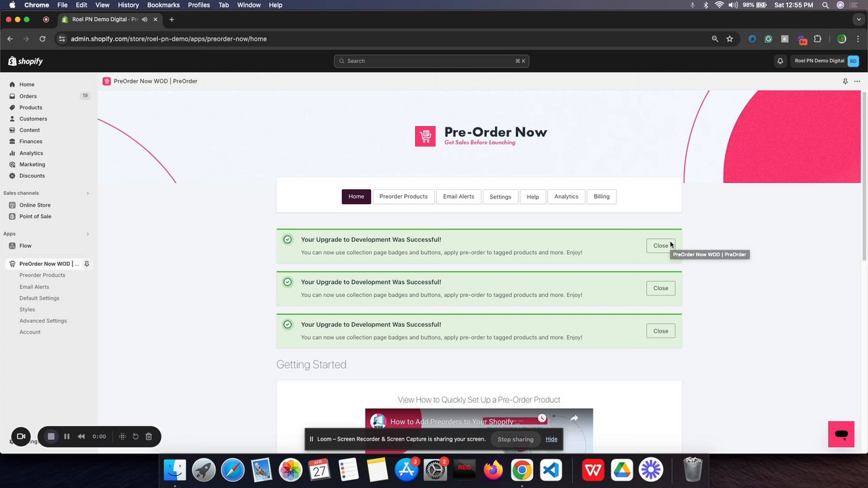Open Spotlight search in menu bar
The height and width of the screenshot is (488, 868).
click(x=825, y=5)
